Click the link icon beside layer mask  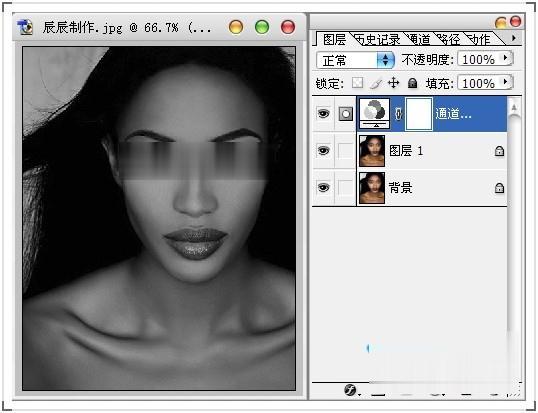pos(398,114)
